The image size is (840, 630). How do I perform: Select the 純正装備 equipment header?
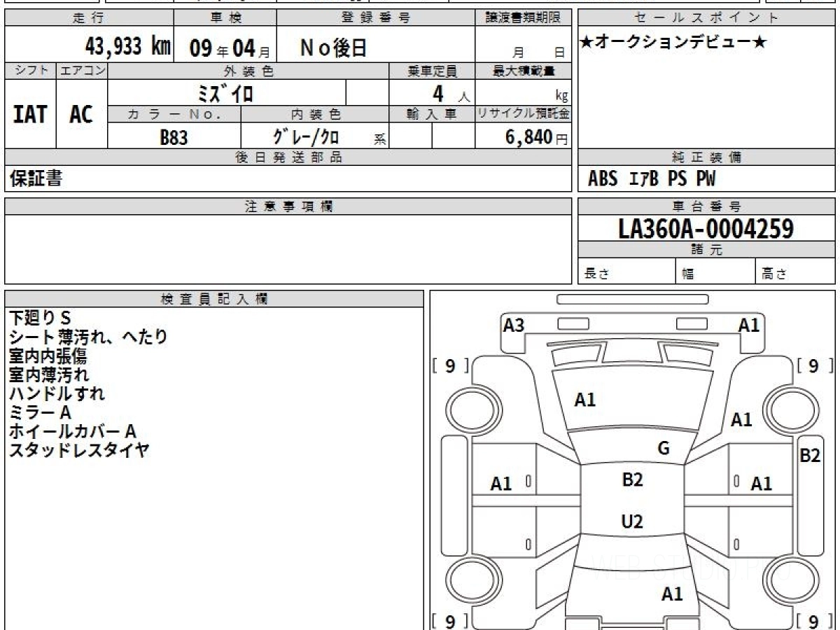[x=705, y=157]
